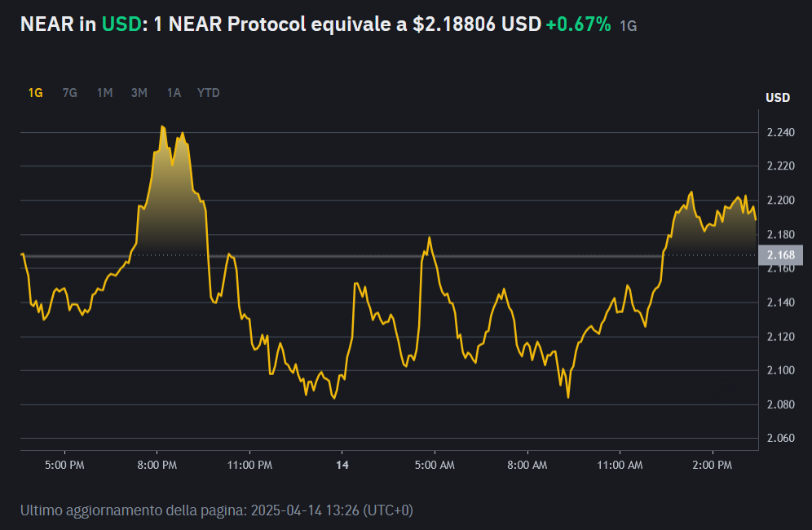
Task: Click the $2.18806 USD price in the heading
Action: pos(477,24)
